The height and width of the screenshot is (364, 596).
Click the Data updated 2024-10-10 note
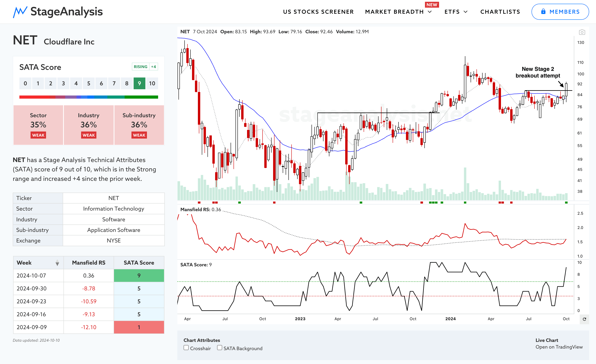pos(36,340)
